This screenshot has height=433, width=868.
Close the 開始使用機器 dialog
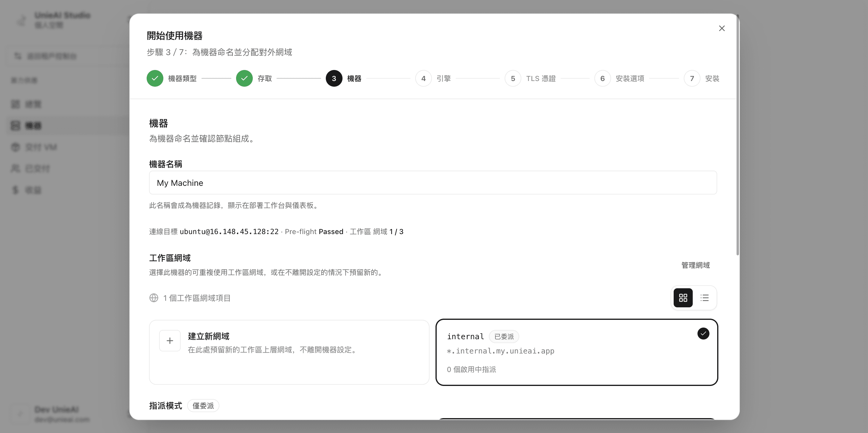[721, 28]
